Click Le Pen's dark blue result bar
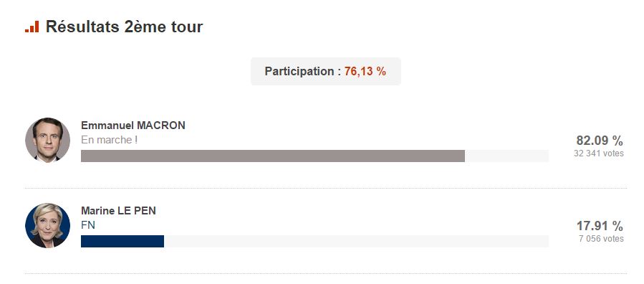Image resolution: width=644 pixels, height=284 pixels. pyautogui.click(x=122, y=241)
